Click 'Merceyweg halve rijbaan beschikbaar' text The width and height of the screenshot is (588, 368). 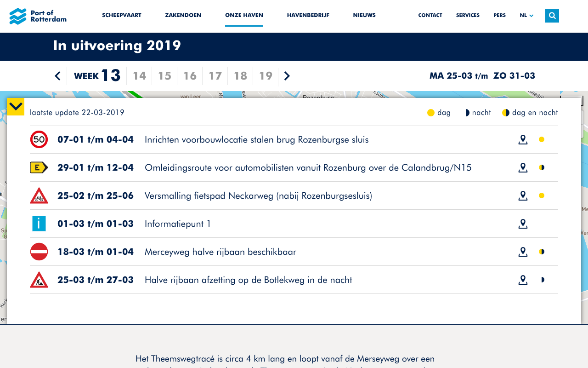click(x=220, y=252)
